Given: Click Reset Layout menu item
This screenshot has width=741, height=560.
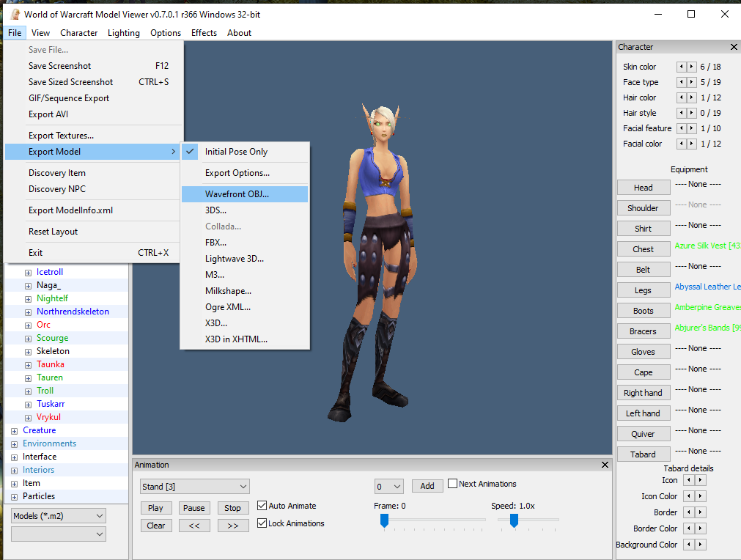Looking at the screenshot, I should (x=93, y=232).
